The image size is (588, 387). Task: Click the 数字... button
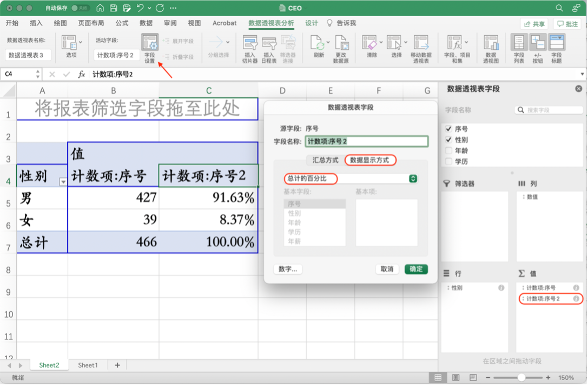click(x=288, y=269)
